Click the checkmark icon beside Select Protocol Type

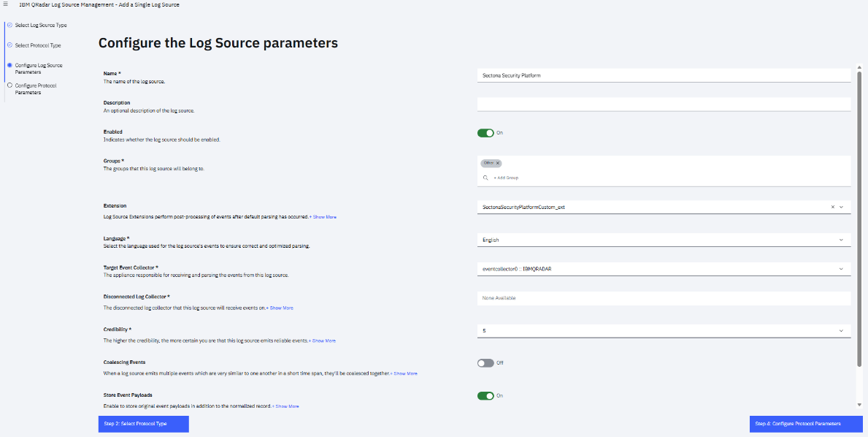[x=9, y=45]
